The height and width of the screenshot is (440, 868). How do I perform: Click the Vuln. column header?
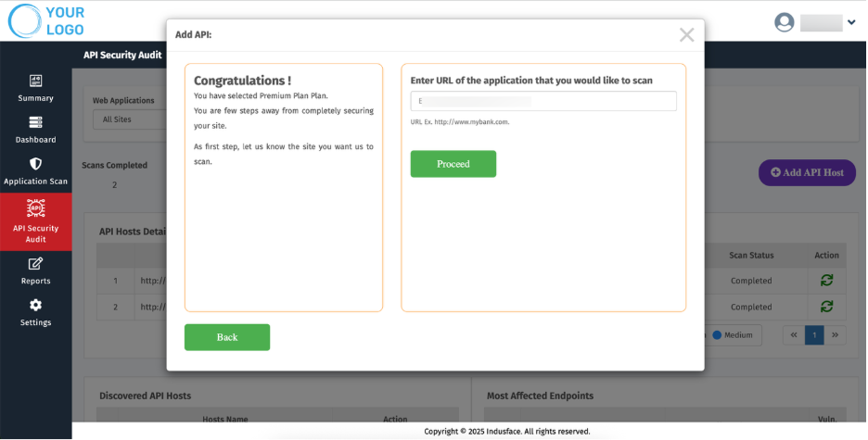point(827,419)
